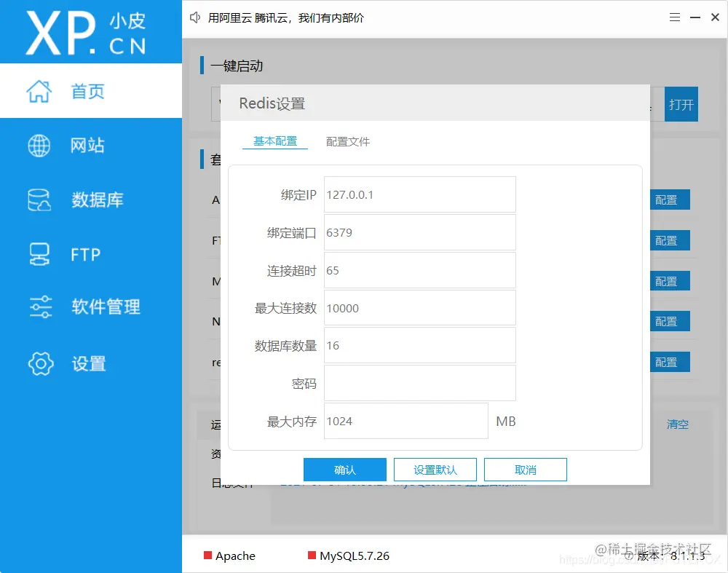Cancel the Redis settings dialog
The image size is (728, 573).
pos(525,469)
